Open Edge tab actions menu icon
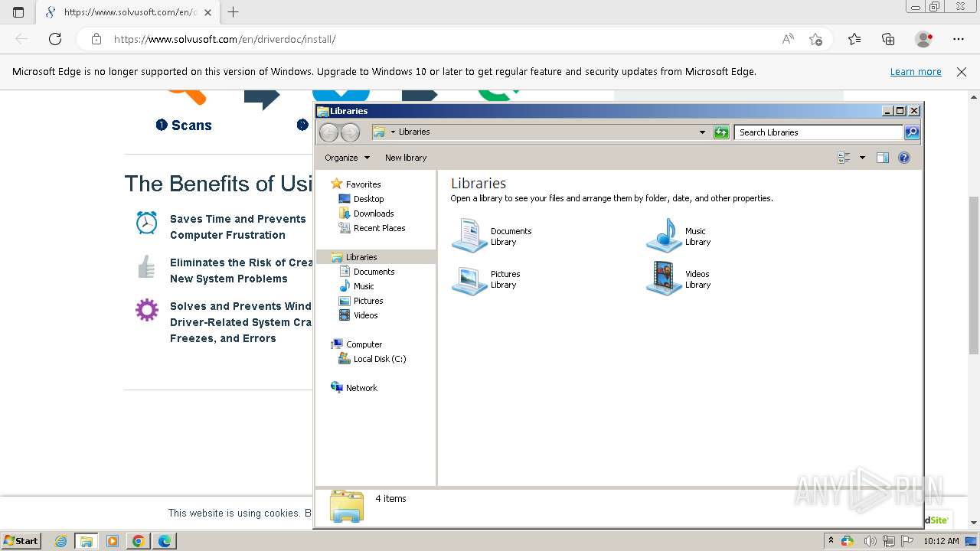This screenshot has width=980, height=551. pyautogui.click(x=18, y=12)
